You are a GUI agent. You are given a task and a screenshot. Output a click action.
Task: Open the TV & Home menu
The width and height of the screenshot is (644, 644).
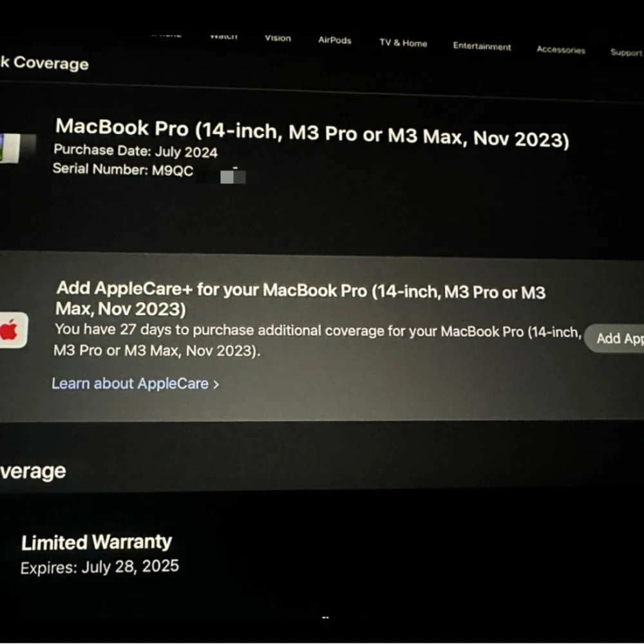[x=403, y=43]
